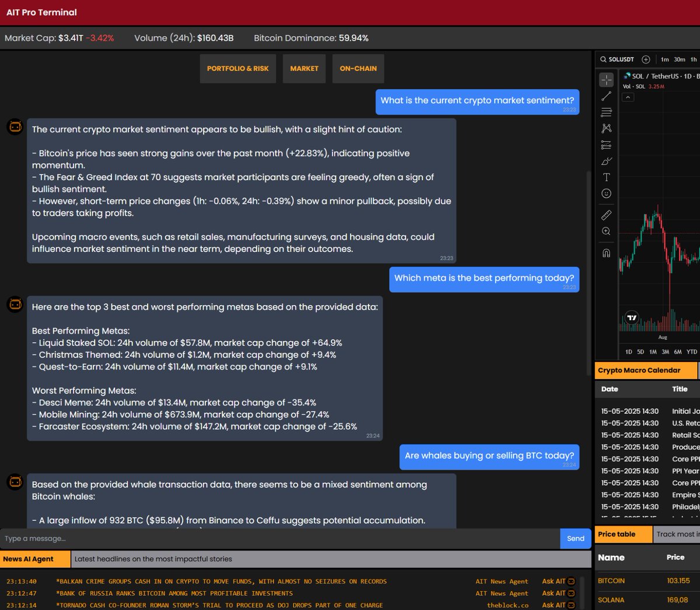Switch to the Track most tab
Viewport: 700px width, 610px height.
(x=677, y=534)
